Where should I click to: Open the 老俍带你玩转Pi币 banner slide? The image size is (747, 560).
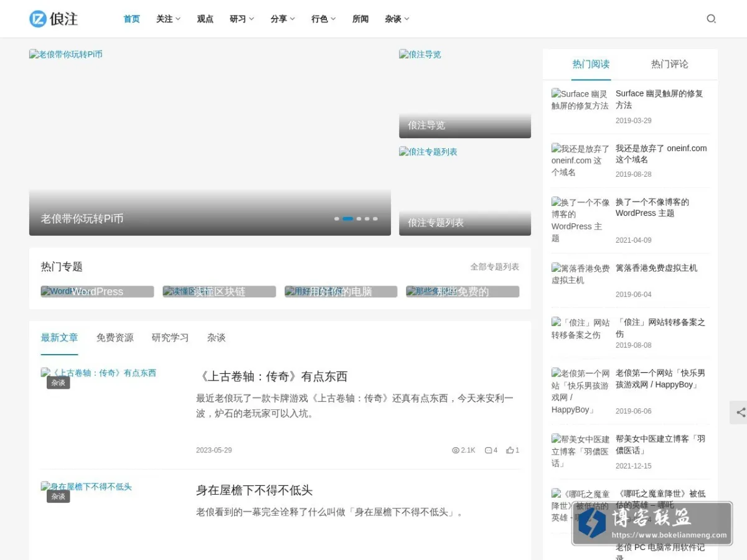210,142
